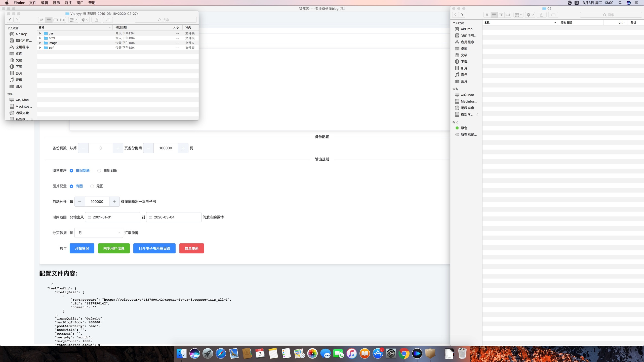Viewport: 644px width, 362px height.
Task: Click share icon in left Finder toolbar
Action: click(96, 20)
